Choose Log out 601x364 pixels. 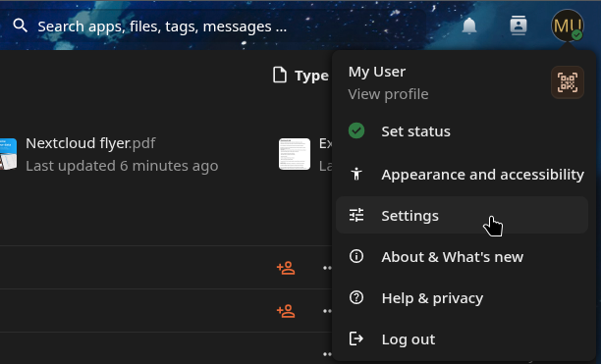[462, 339]
